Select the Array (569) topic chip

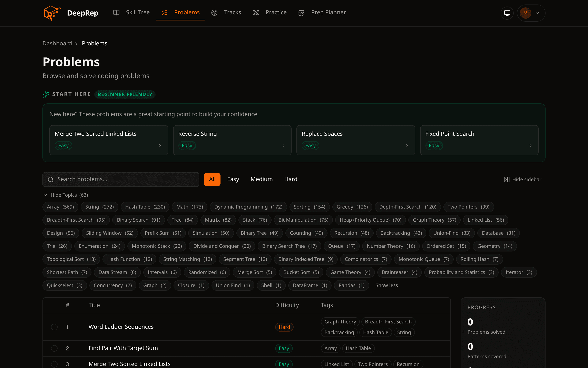pos(60,207)
